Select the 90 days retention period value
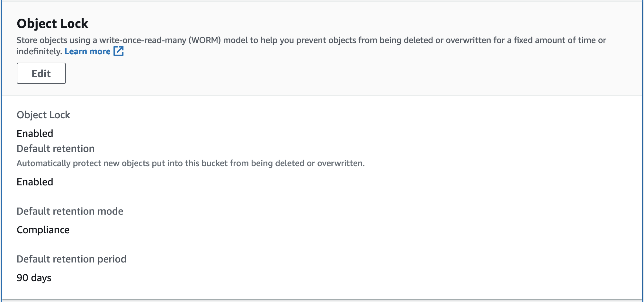This screenshot has width=644, height=302. (34, 278)
